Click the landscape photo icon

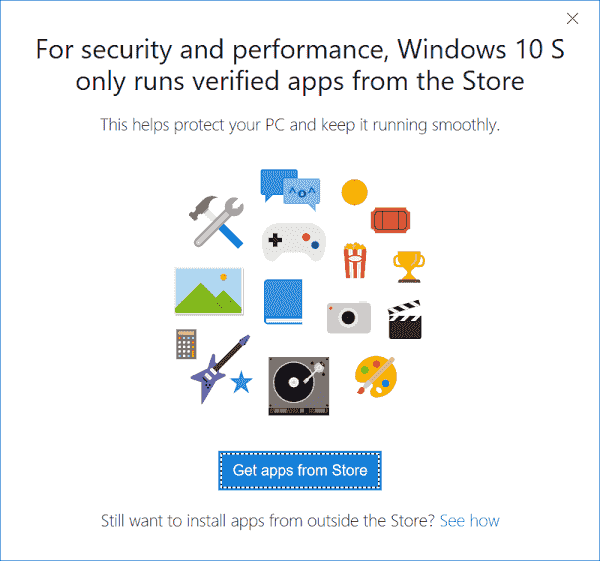209,291
